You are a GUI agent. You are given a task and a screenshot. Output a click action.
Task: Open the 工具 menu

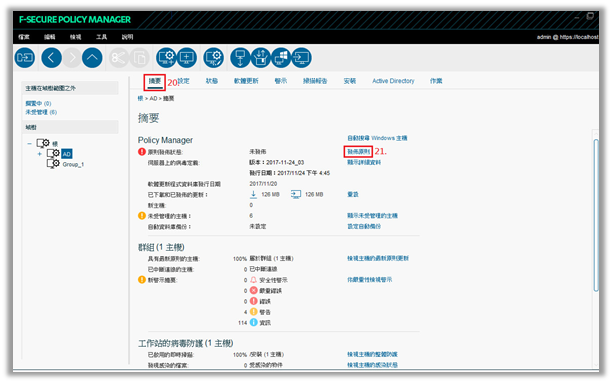(101, 37)
